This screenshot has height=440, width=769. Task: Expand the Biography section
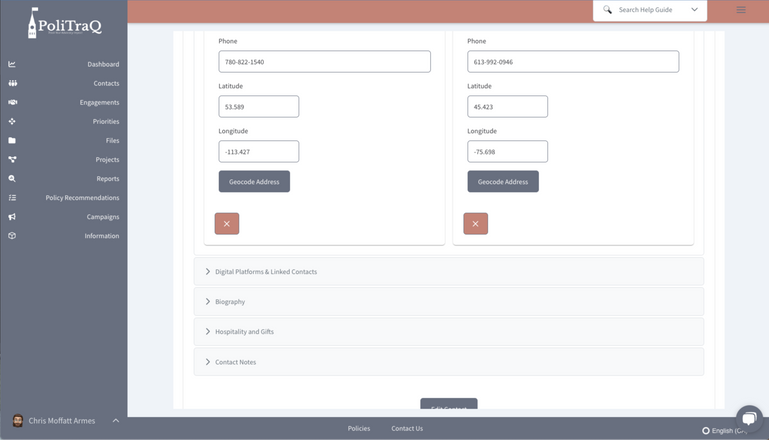click(x=230, y=302)
